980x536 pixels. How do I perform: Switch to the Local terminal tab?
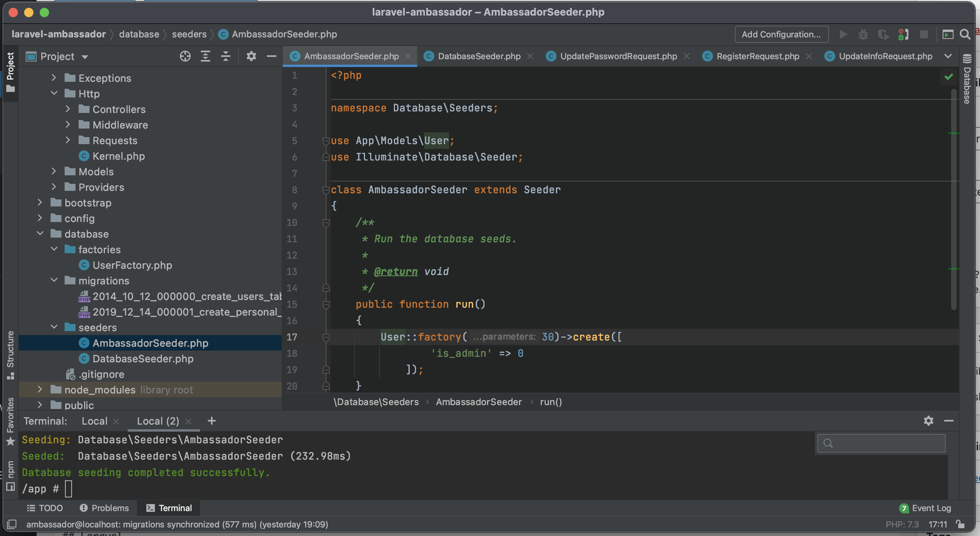click(x=95, y=421)
